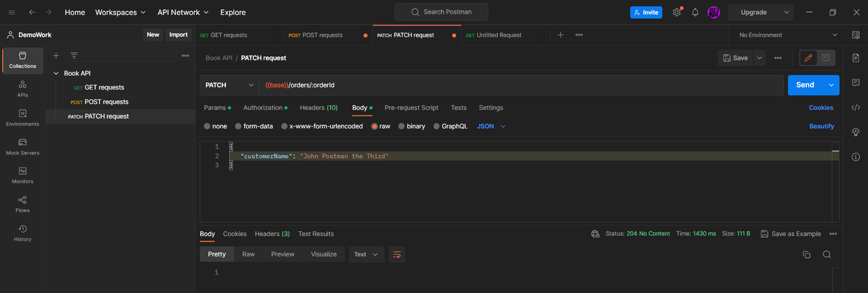The width and height of the screenshot is (868, 293).
Task: Switch to the Headers (10) tab
Action: tap(319, 108)
